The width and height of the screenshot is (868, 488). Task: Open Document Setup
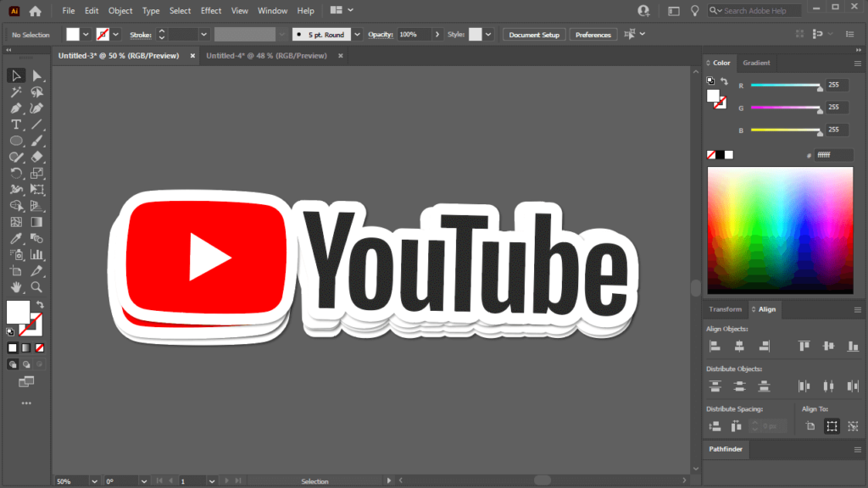coord(534,35)
